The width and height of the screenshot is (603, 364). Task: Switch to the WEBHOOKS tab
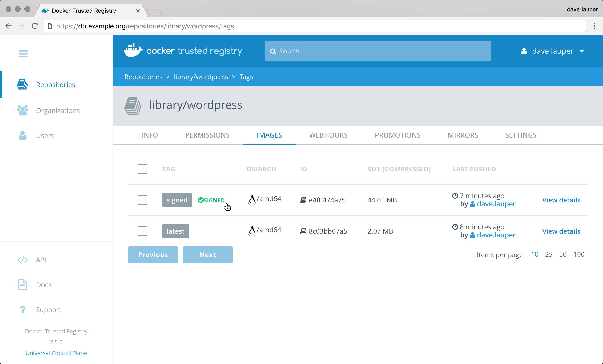tap(328, 135)
